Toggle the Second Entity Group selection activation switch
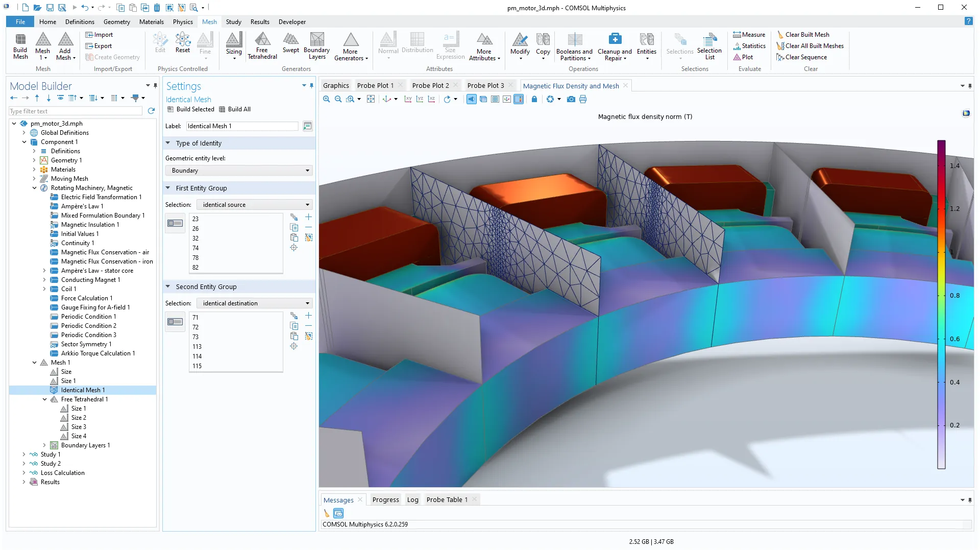The image size is (980, 550). pos(175,322)
